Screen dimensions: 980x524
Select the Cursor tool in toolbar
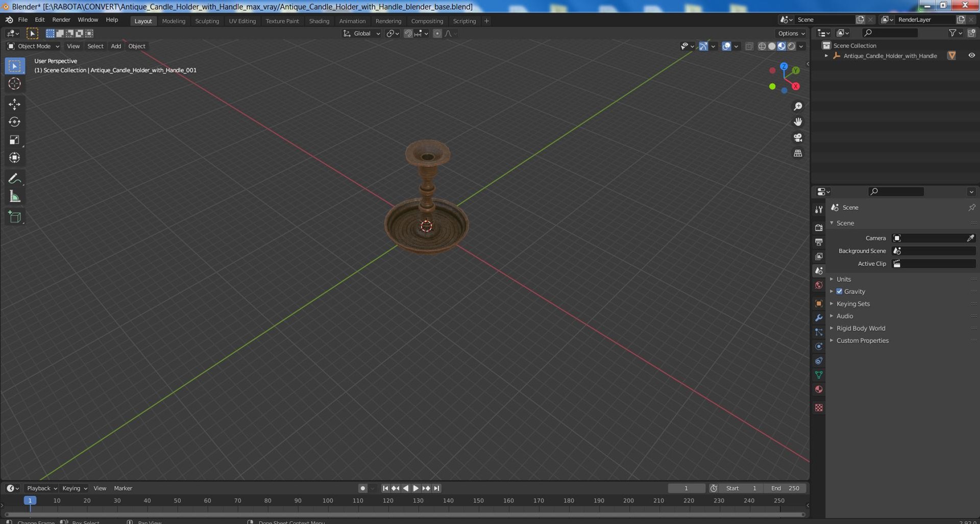14,84
